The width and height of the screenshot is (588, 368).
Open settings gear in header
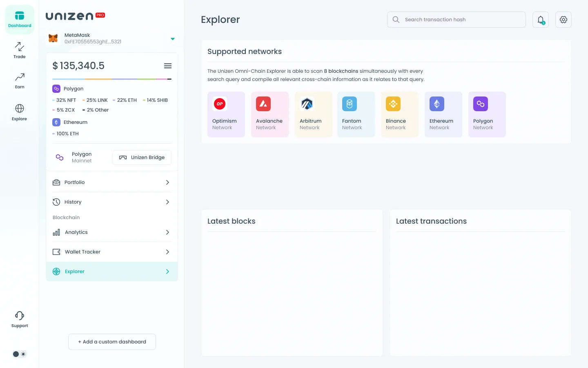563,20
